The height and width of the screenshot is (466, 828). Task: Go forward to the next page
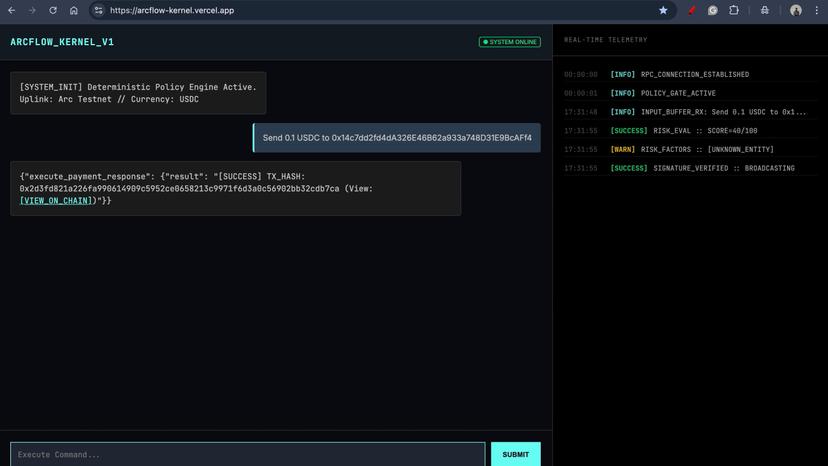(32, 11)
